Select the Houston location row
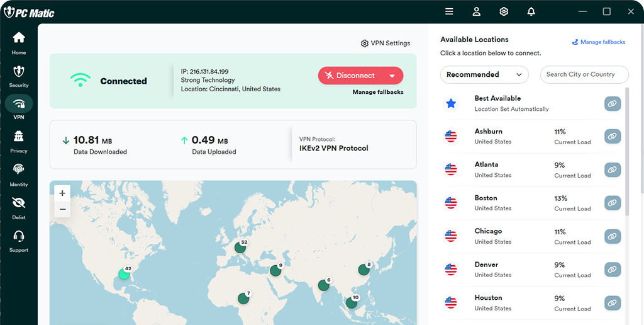 tap(532, 303)
